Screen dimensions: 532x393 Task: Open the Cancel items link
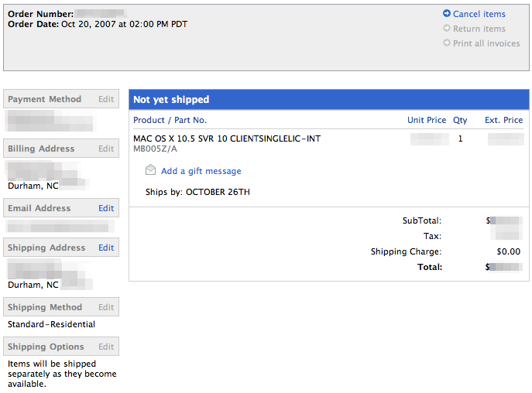click(x=479, y=14)
